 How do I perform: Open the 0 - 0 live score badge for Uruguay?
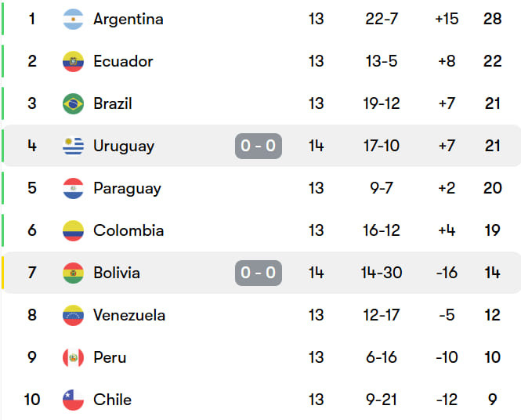[x=259, y=146]
